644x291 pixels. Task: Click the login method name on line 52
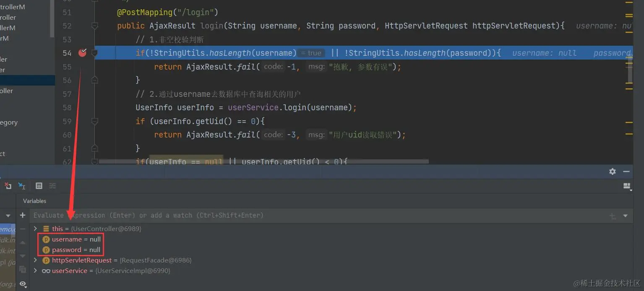pyautogui.click(x=211, y=26)
